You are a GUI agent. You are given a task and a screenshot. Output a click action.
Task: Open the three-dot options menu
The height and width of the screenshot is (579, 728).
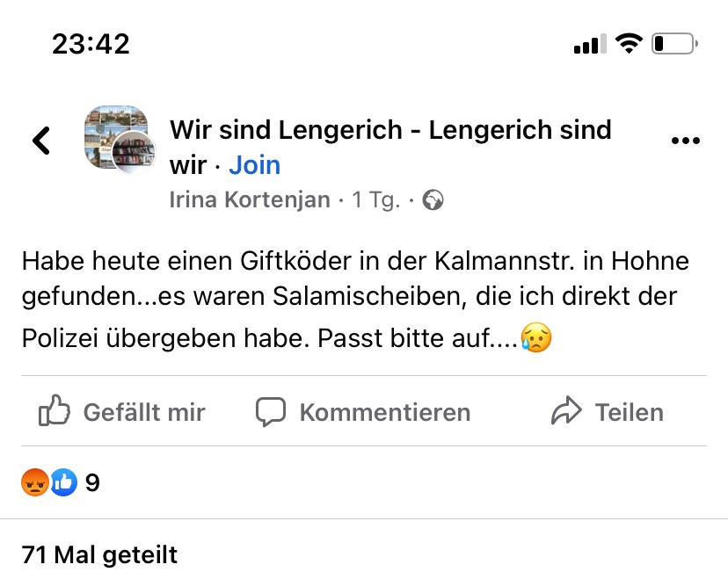(x=685, y=139)
